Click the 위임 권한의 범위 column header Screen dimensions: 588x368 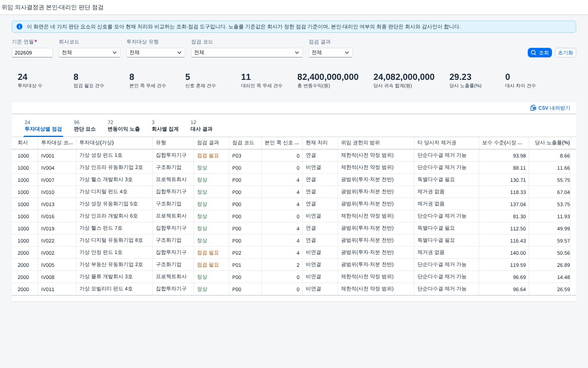pyautogui.click(x=376, y=143)
